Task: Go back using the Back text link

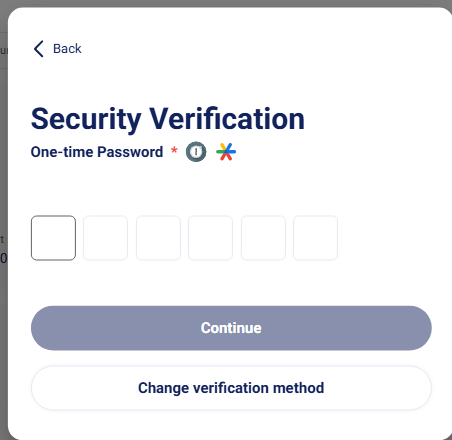Action: [x=67, y=49]
